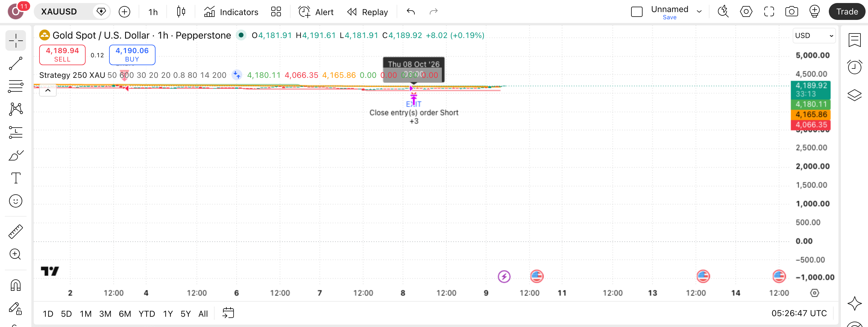868x327 pixels.
Task: Collapse the indicator legend with chevron
Action: (x=48, y=90)
